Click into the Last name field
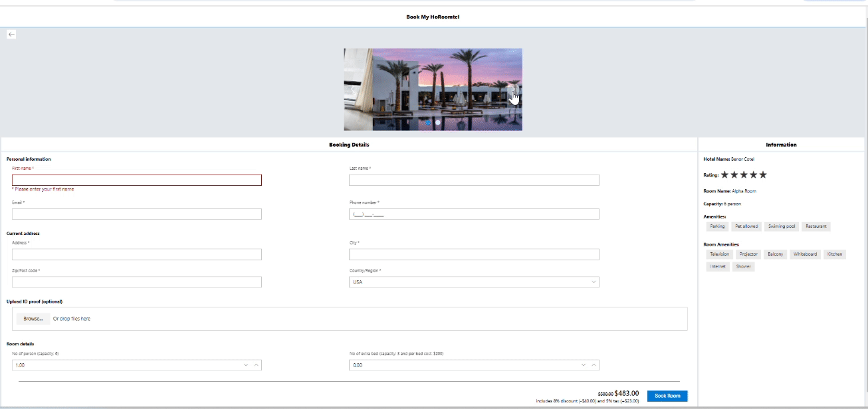The image size is (868, 409). click(474, 180)
